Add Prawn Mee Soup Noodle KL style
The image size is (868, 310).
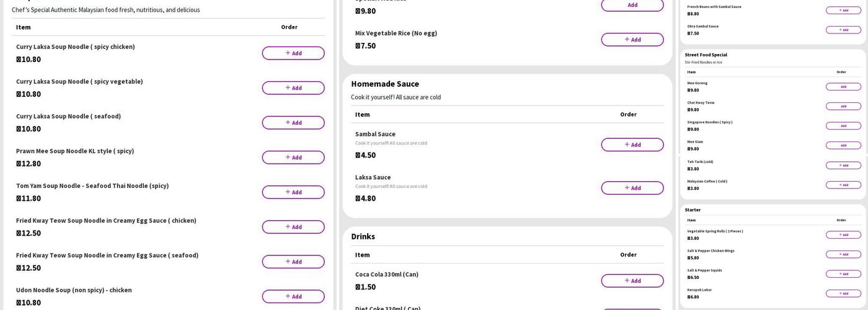tap(293, 157)
